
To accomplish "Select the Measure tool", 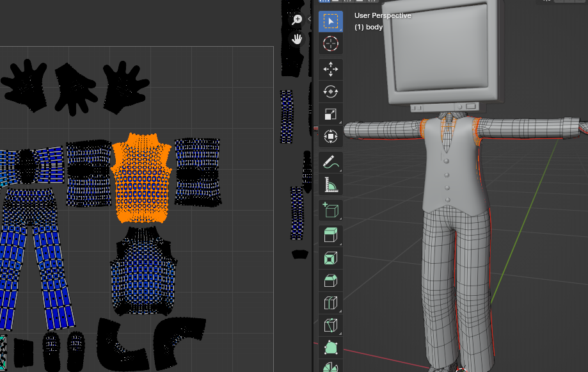I will pos(330,184).
